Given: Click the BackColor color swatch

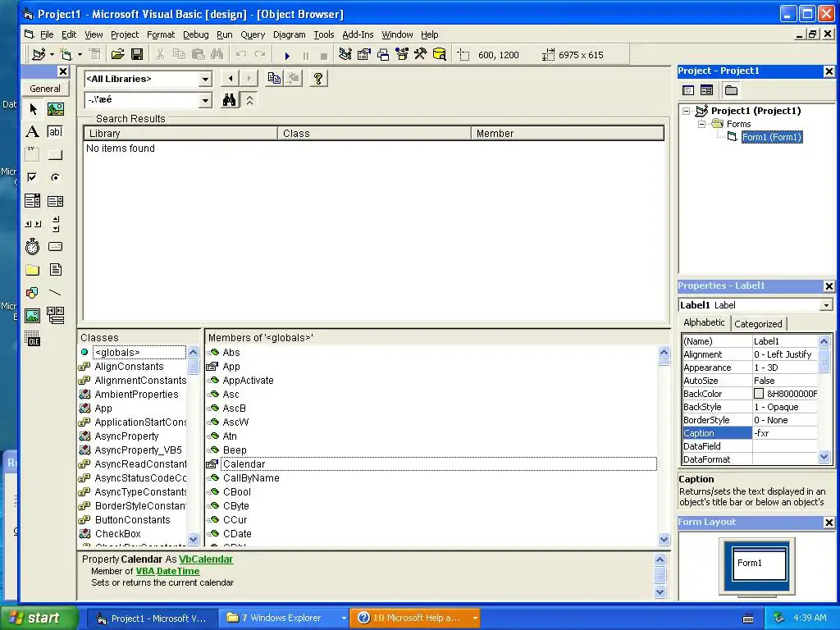Looking at the screenshot, I should click(759, 394).
